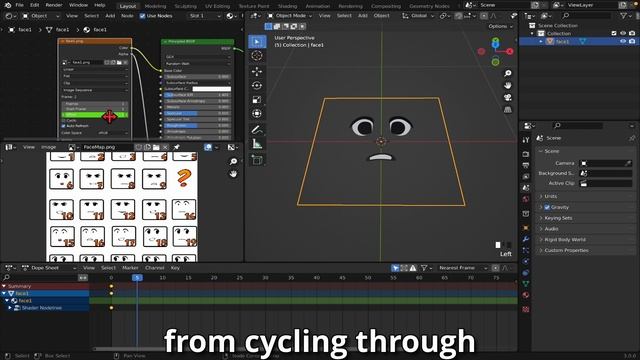Open the File menu
Image resolution: width=640 pixels, height=360 pixels.
19,5
